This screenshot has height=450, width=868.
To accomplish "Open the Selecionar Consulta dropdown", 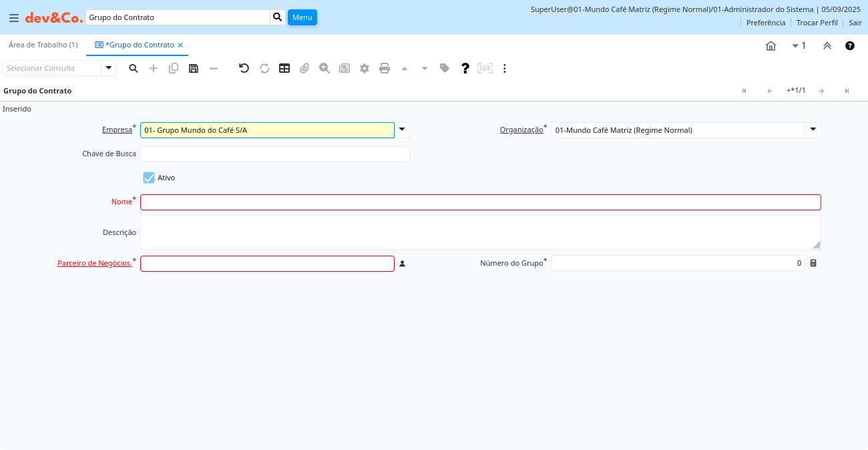I will 109,68.
